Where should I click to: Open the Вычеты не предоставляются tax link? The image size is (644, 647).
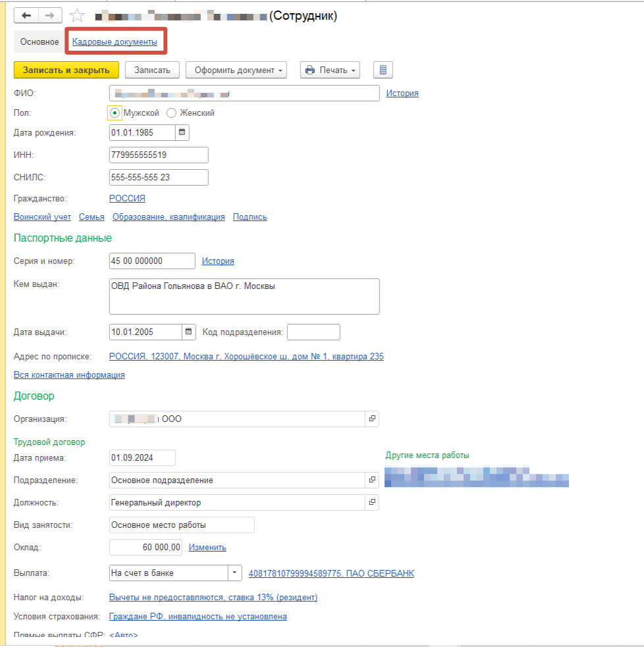point(213,598)
